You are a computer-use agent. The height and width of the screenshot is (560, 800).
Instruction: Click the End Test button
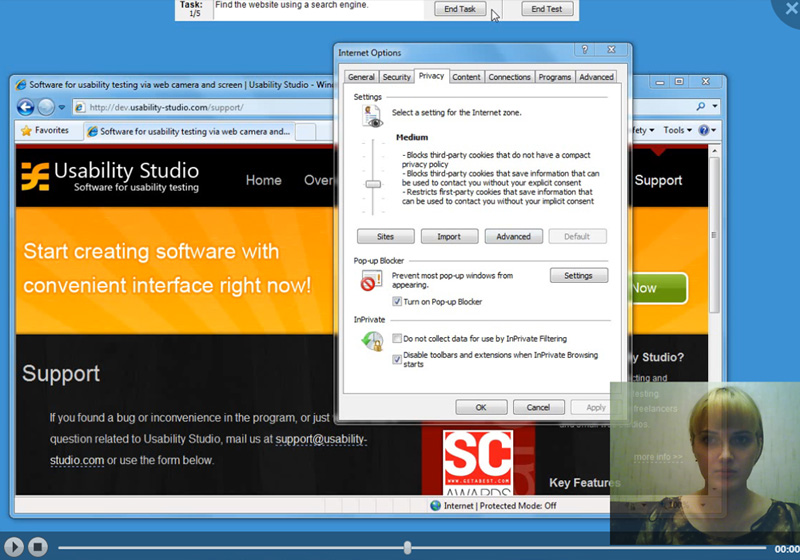[x=547, y=9]
